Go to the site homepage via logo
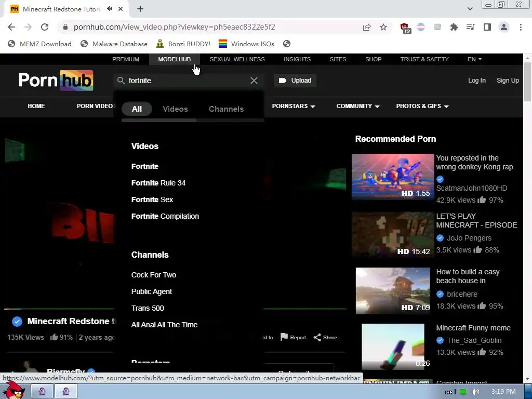 [x=56, y=81]
